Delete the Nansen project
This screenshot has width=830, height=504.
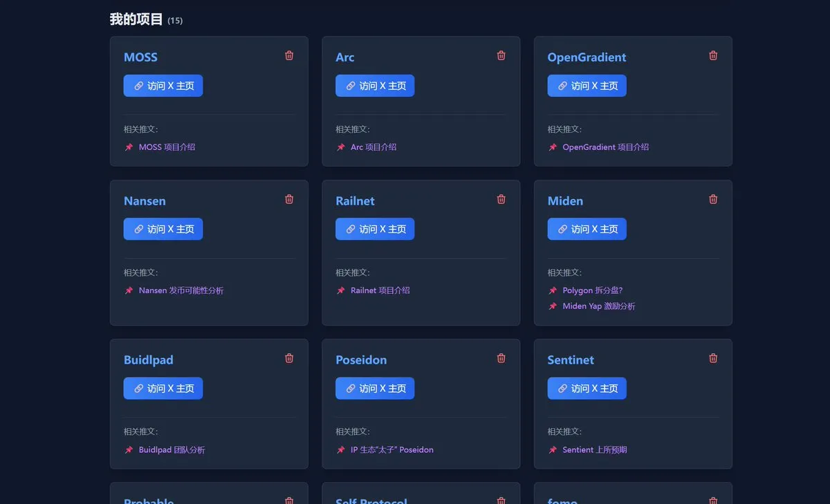(289, 199)
